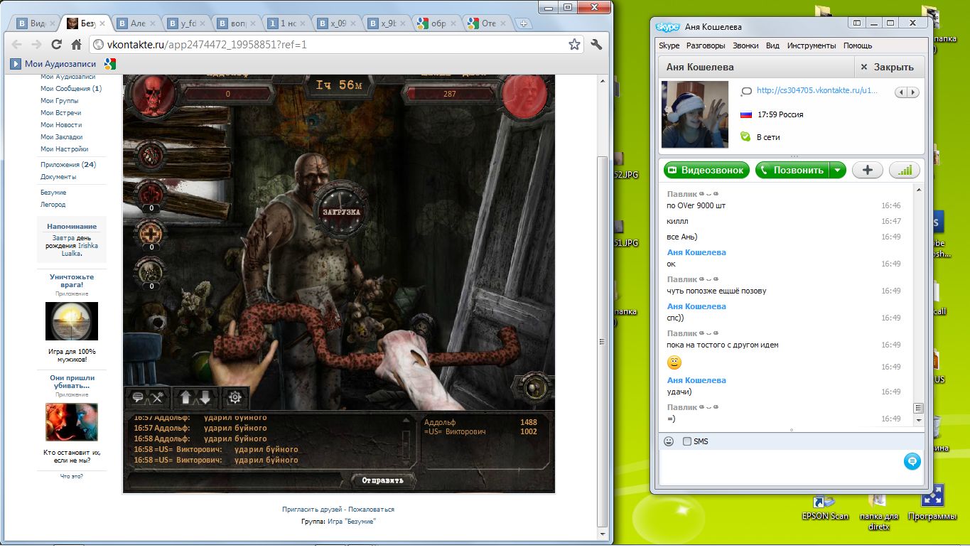
Task: Open Мои Настройки link
Action: [x=65, y=149]
